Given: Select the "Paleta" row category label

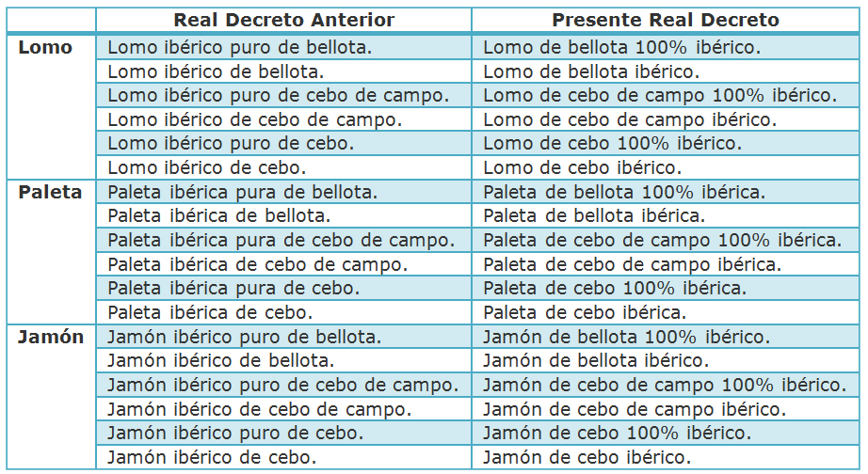Looking at the screenshot, I should click(50, 192).
